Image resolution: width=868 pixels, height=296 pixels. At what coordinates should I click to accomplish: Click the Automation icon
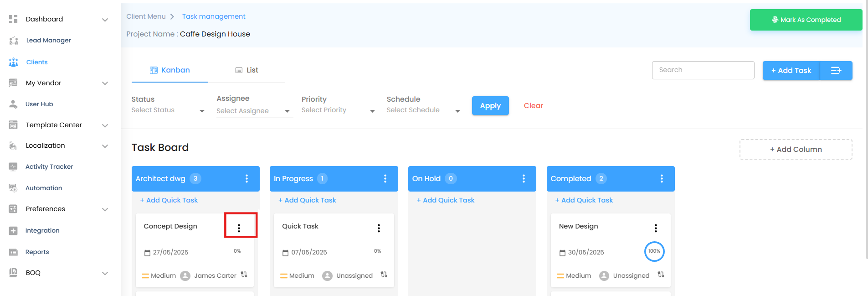tap(13, 188)
